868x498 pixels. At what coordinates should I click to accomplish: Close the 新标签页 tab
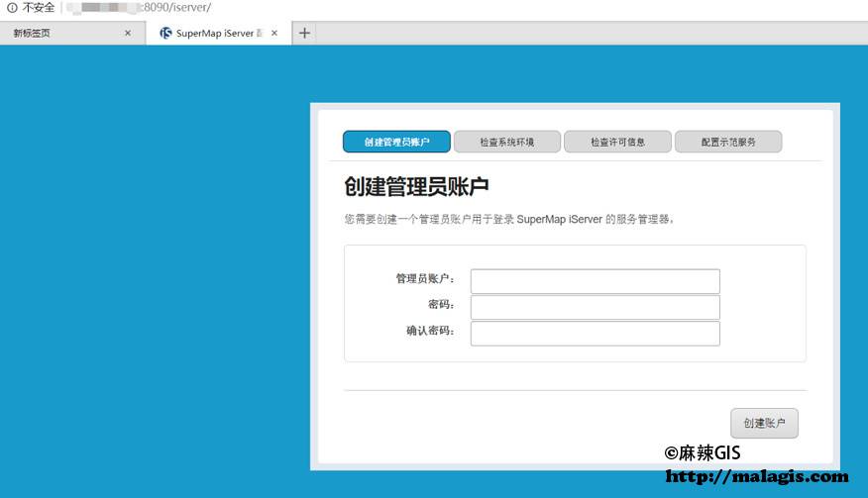pyautogui.click(x=128, y=34)
